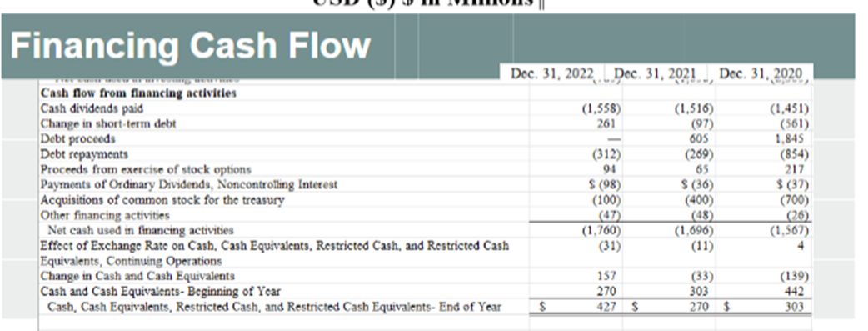
Task: Click the noncontrolling interest value $ (37)
Action: (x=792, y=184)
